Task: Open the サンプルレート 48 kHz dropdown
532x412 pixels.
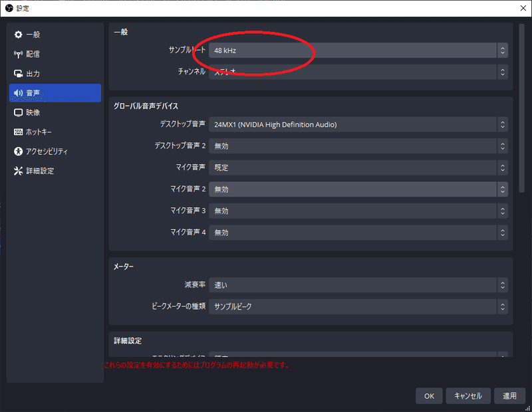Action: pos(358,51)
